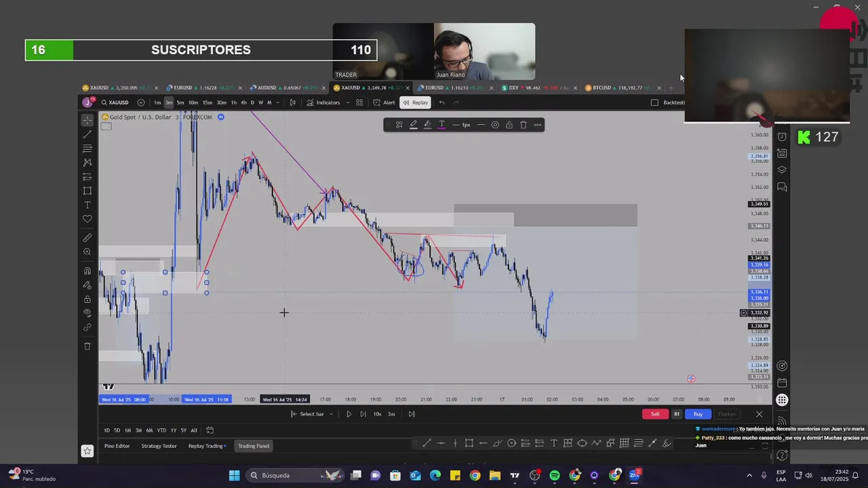Open the text annotation tool

(87, 205)
